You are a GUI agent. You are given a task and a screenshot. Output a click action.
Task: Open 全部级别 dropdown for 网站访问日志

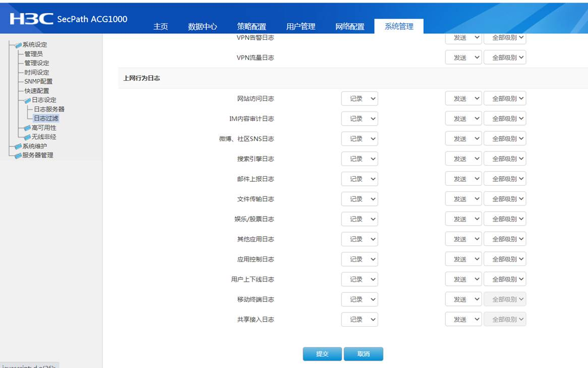[505, 99]
